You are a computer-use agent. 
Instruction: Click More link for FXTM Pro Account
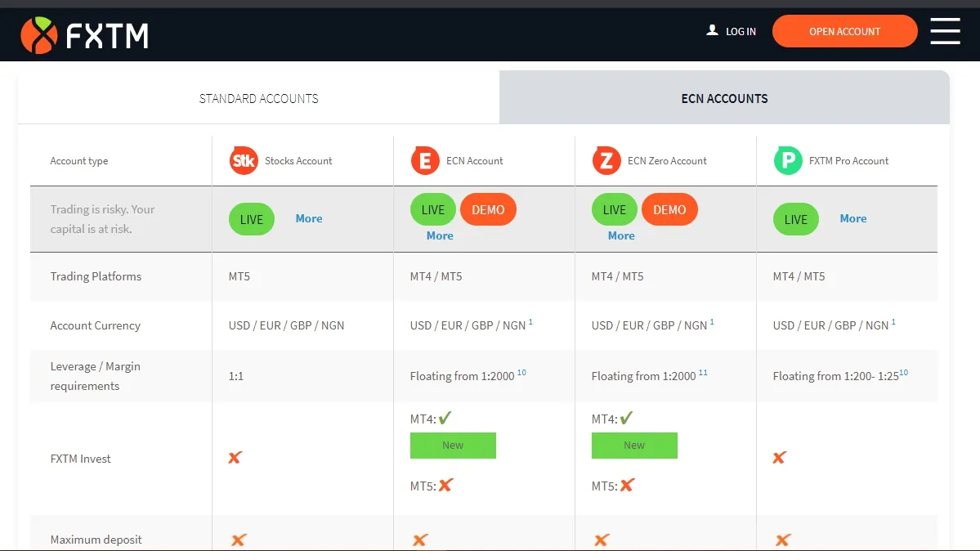coord(853,218)
